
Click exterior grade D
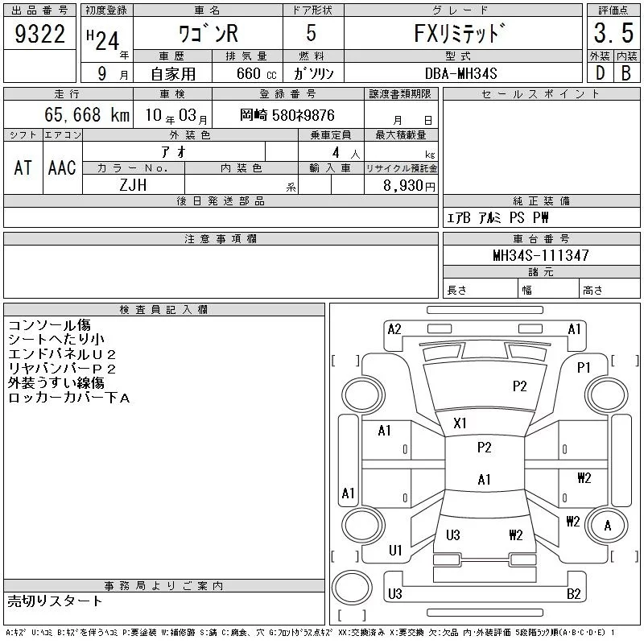click(600, 73)
